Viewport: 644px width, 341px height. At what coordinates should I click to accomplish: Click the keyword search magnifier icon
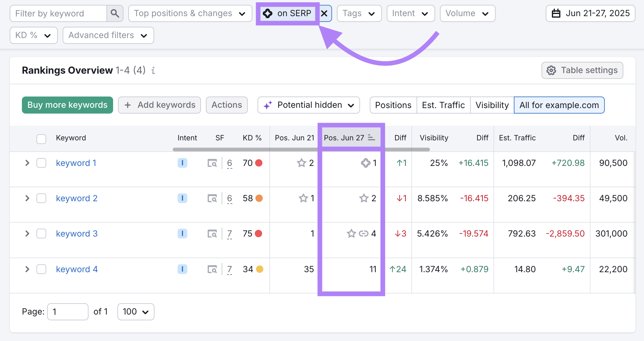(x=115, y=13)
